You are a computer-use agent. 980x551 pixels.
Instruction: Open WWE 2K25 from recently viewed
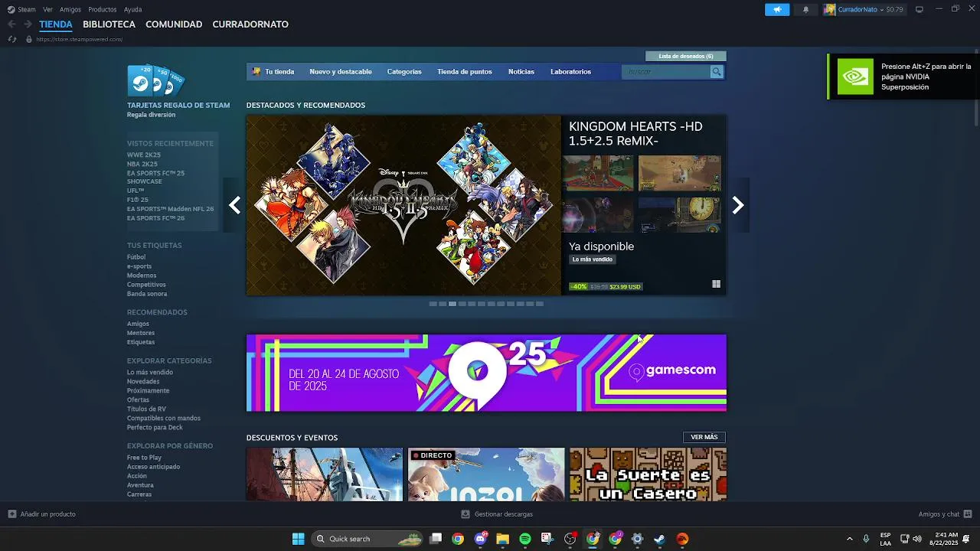click(144, 155)
